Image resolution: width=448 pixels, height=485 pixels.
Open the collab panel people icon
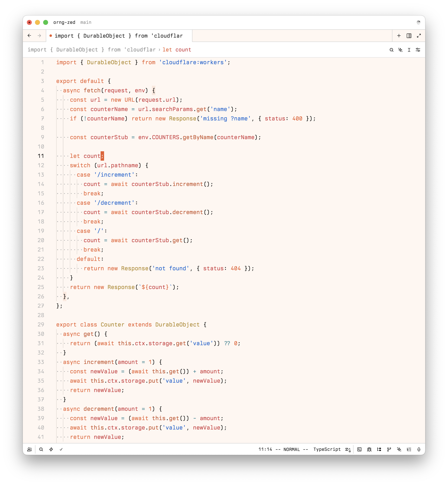tap(29, 449)
